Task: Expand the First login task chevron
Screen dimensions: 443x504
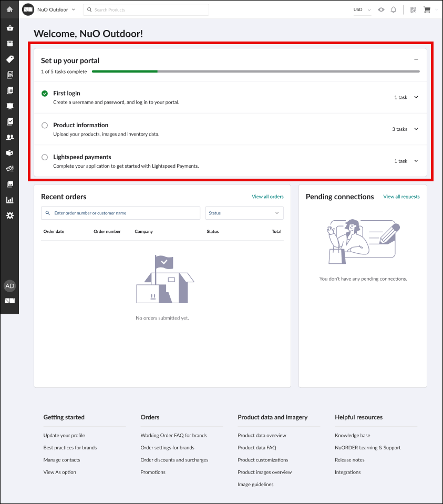Action: tap(416, 97)
